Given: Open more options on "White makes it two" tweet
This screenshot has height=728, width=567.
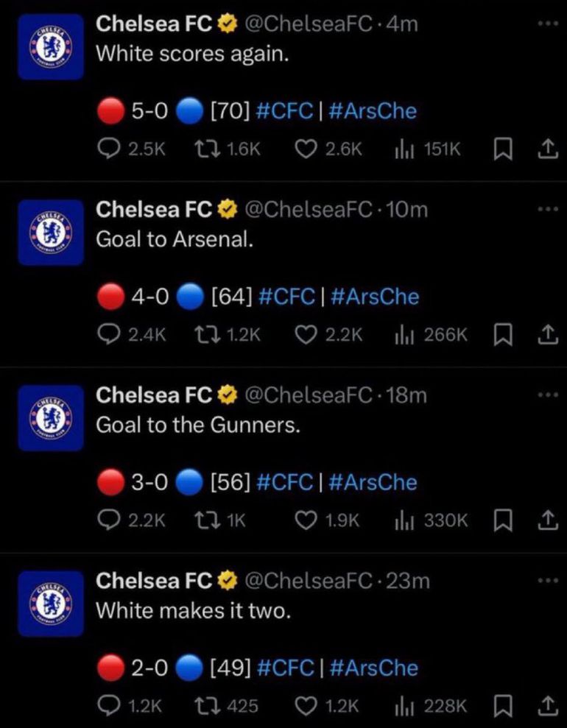Looking at the screenshot, I should pyautogui.click(x=543, y=580).
